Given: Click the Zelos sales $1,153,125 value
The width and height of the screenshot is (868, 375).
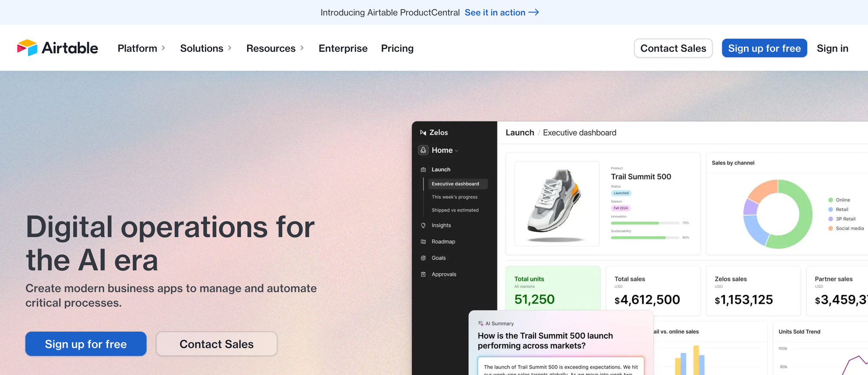Looking at the screenshot, I should tap(744, 300).
